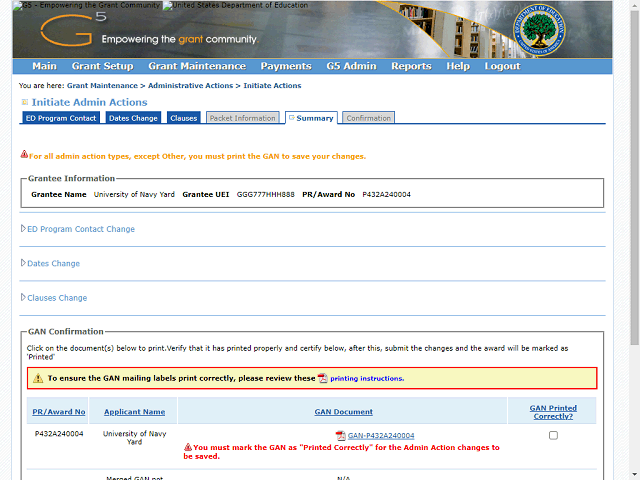The width and height of the screenshot is (640, 480).
Task: Click the Department of Education seal
Action: point(539,29)
